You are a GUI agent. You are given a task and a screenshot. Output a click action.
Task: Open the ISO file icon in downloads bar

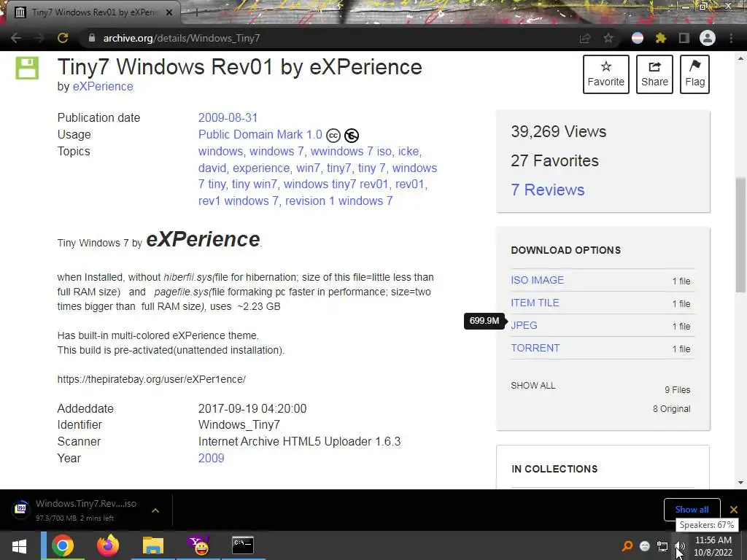click(x=21, y=508)
